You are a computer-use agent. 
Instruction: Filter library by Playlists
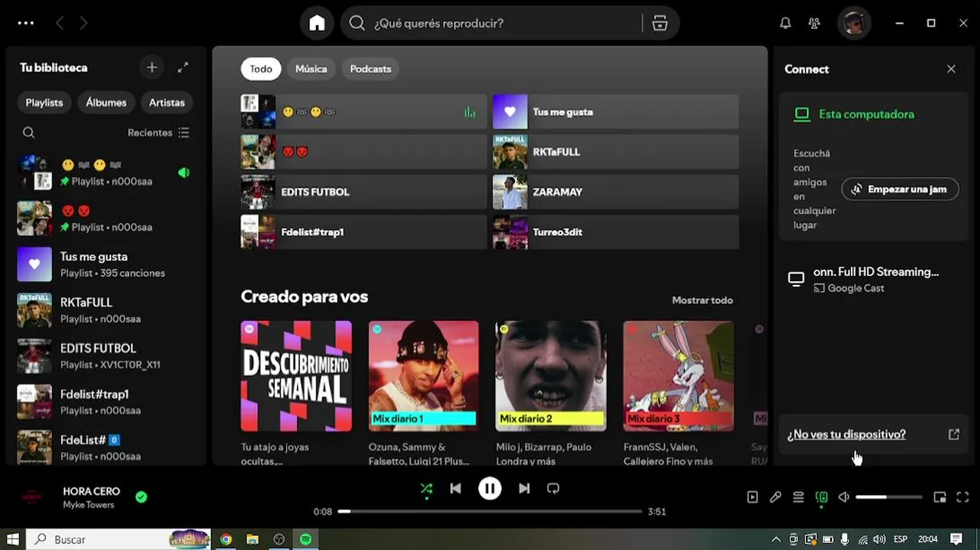tap(44, 102)
